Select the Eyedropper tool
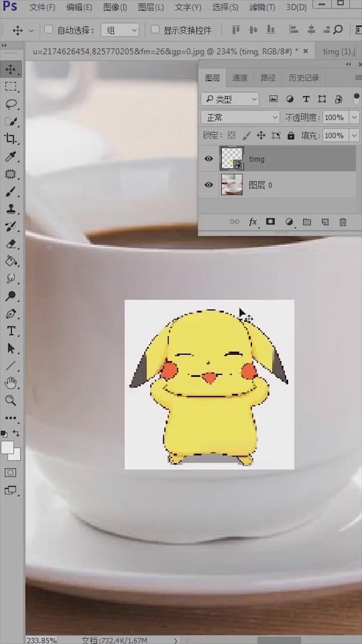The image size is (362, 644). 11,156
